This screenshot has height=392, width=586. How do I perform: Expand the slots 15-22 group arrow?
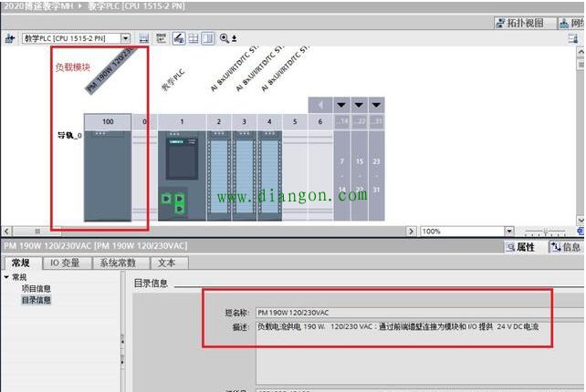tap(359, 105)
